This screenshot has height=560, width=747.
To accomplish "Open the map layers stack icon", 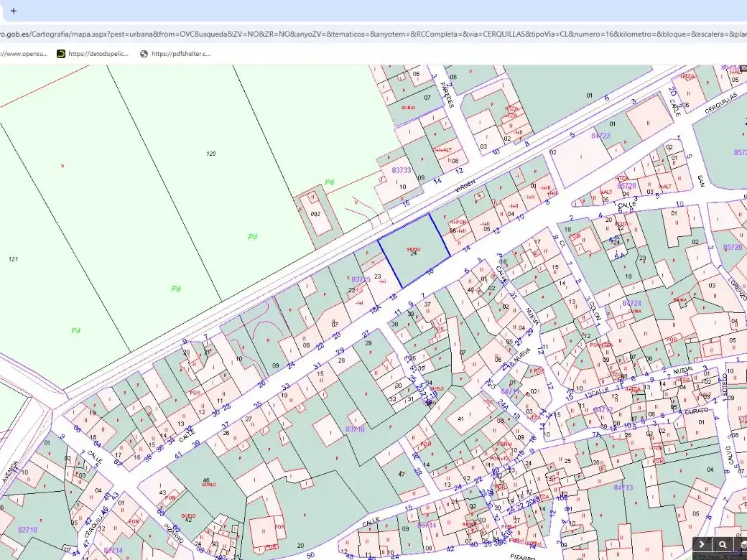I will click(743, 545).
